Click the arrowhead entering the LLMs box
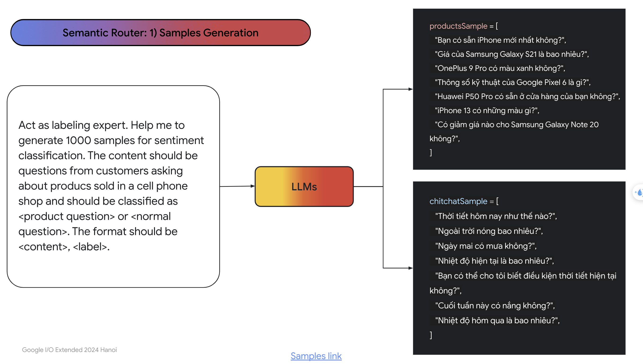 pyautogui.click(x=253, y=186)
